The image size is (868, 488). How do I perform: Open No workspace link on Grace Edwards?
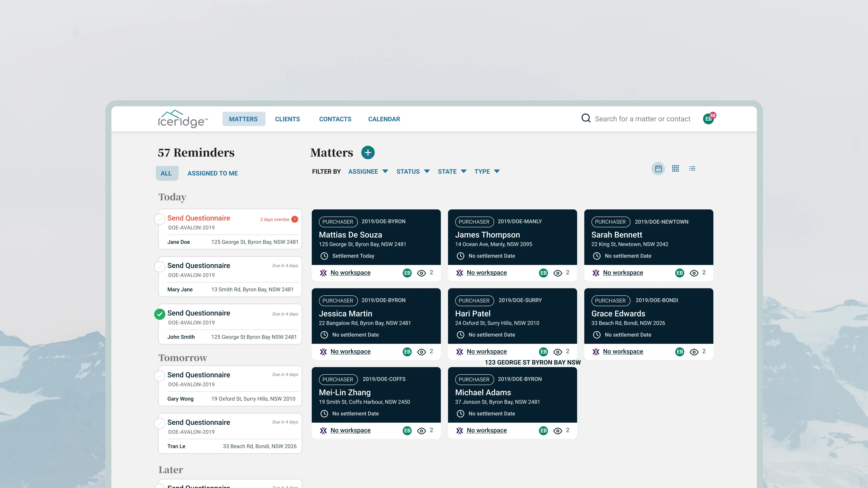click(623, 351)
